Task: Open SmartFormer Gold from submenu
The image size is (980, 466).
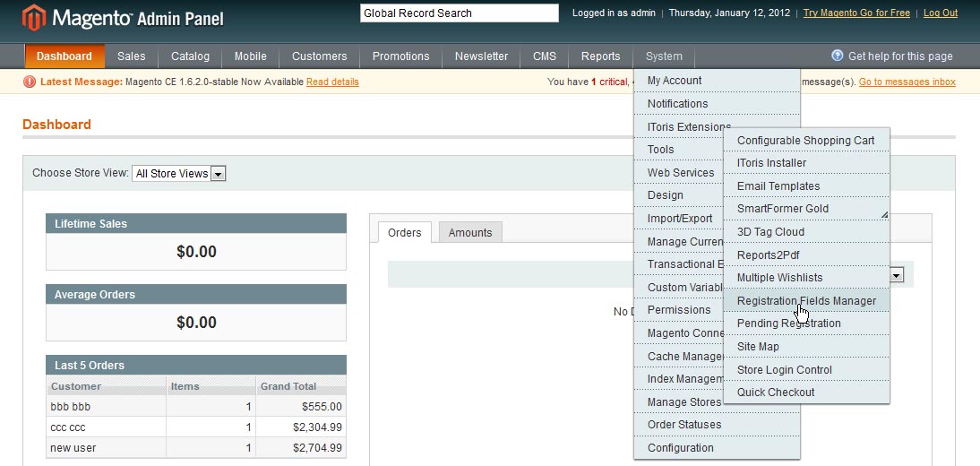Action: (x=806, y=208)
